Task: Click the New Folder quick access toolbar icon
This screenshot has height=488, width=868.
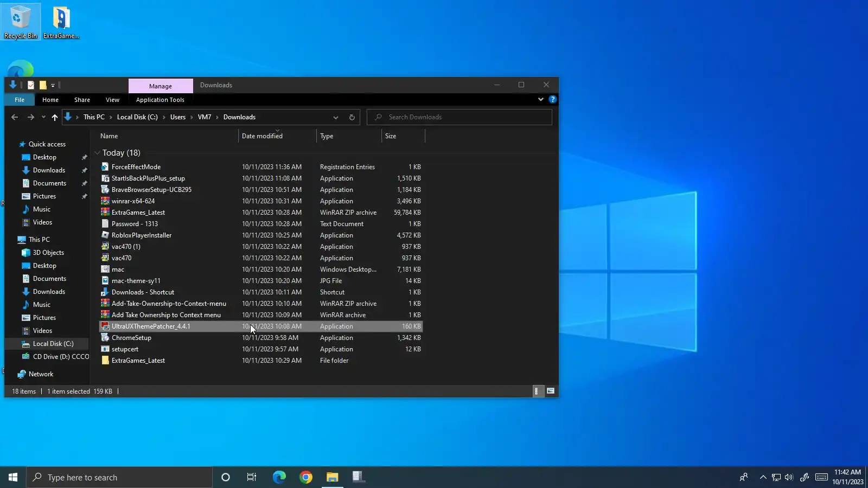Action: pos(43,85)
